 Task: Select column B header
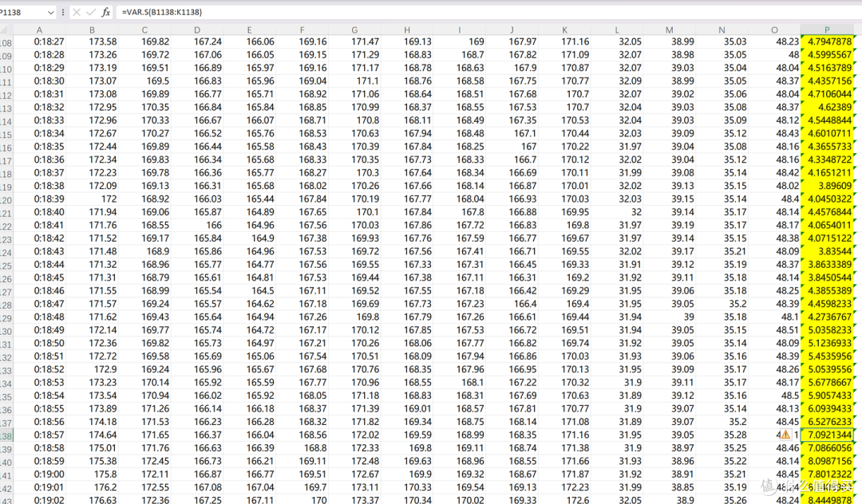pos(92,30)
